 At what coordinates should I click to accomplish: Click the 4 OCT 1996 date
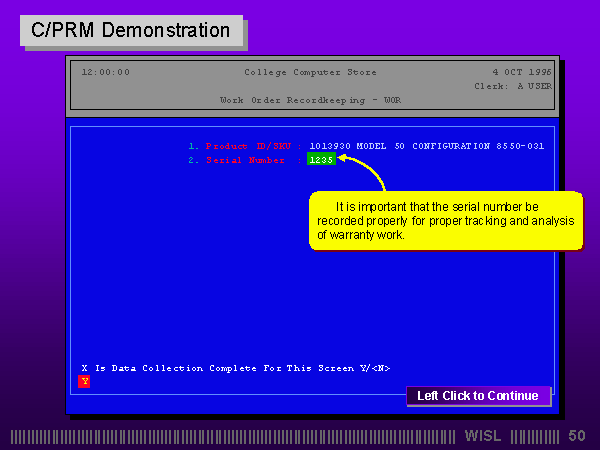[x=521, y=72]
